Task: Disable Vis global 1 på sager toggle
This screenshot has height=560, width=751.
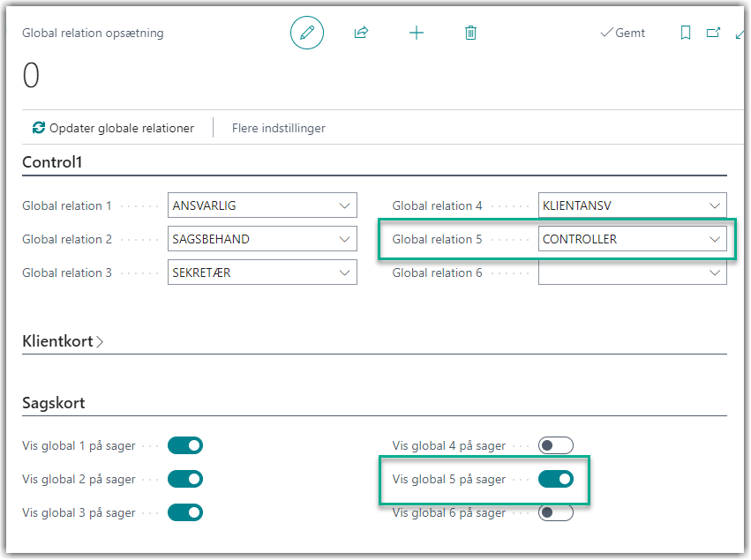Action: (x=185, y=445)
